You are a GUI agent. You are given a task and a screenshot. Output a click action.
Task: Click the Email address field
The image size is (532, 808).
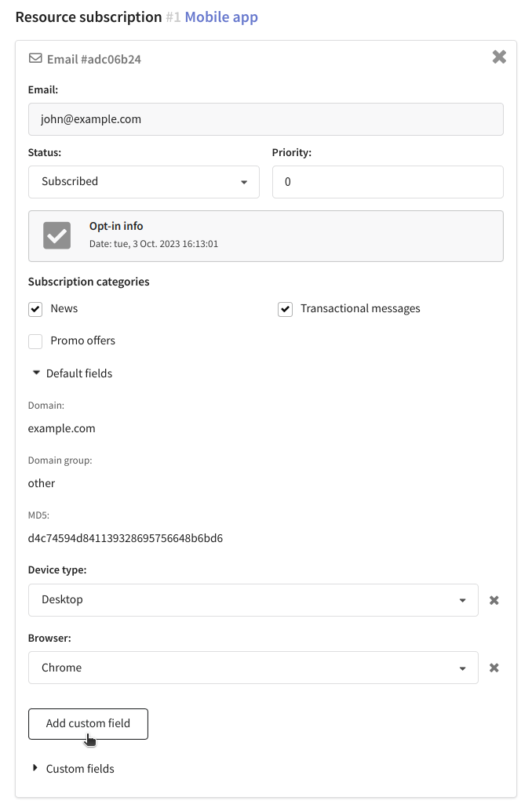pyautogui.click(x=265, y=119)
